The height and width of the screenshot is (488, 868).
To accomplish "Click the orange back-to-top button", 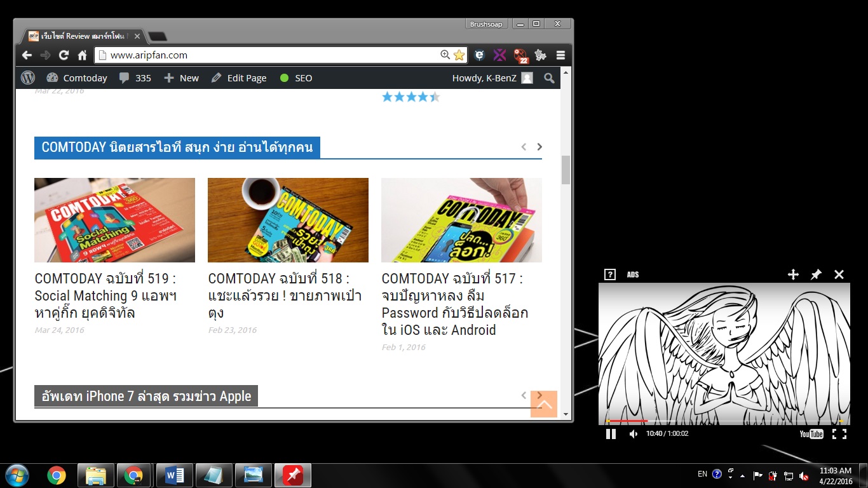I will [544, 404].
